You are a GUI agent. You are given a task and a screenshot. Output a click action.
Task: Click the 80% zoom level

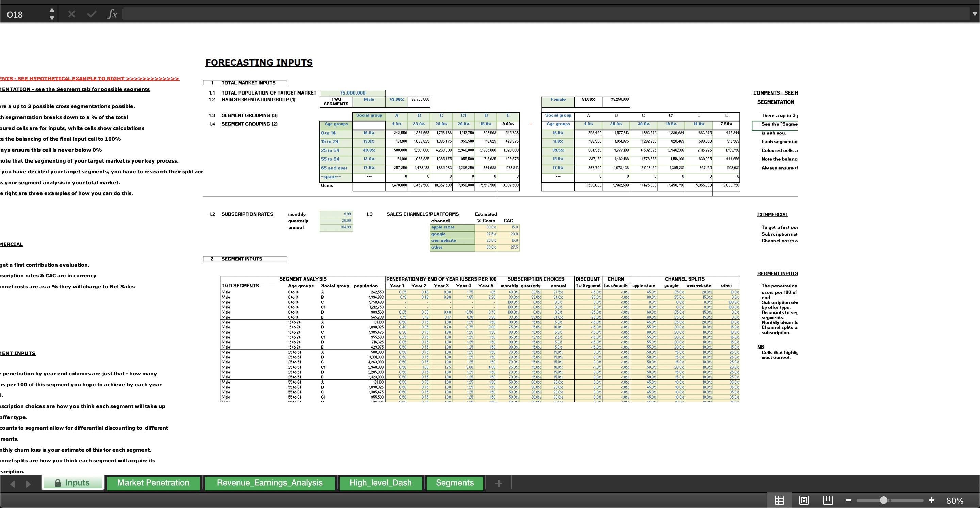point(954,501)
